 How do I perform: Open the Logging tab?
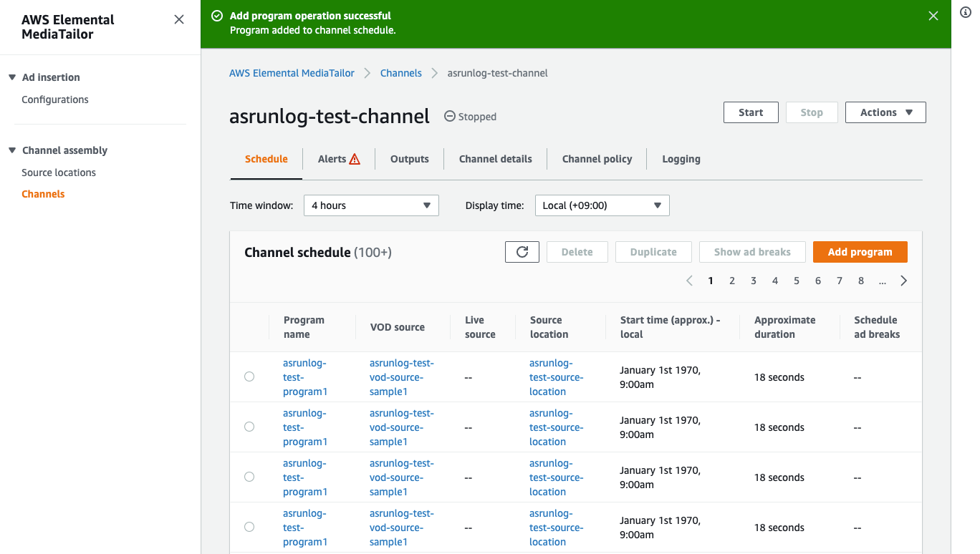681,159
